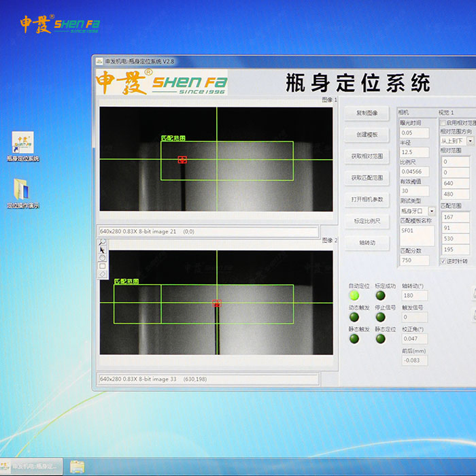Viewport: 476px width, 476px height.
Task: Open the 瓶身定位系统 desktop shortcut
Action: (x=23, y=146)
